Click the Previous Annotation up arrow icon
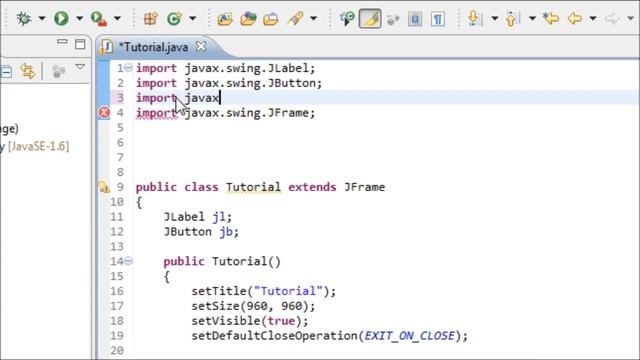This screenshot has width=640, height=360. [512, 19]
